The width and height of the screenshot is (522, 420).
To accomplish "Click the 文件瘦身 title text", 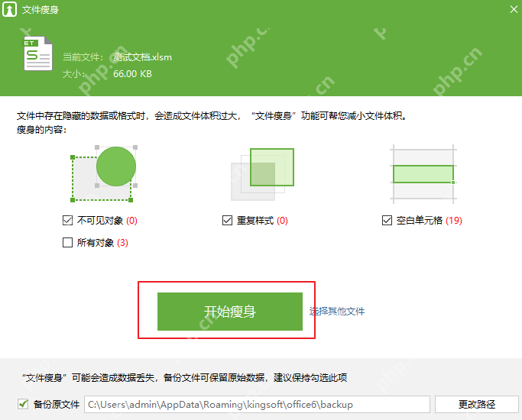I will [x=41, y=10].
